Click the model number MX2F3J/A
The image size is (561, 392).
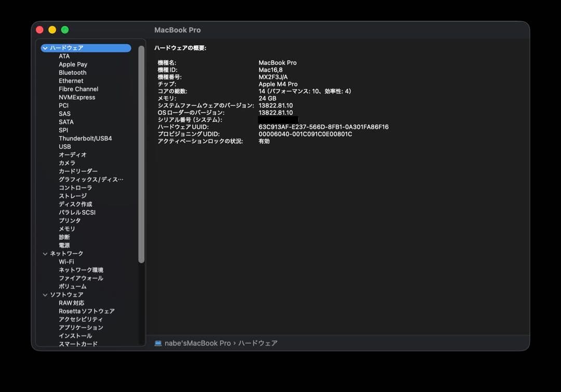(x=273, y=77)
